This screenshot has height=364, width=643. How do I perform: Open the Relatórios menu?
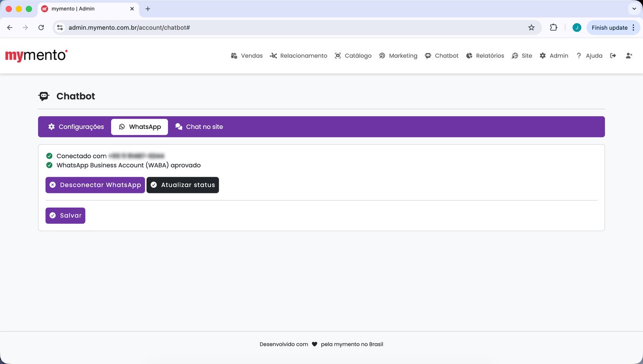[x=485, y=56]
